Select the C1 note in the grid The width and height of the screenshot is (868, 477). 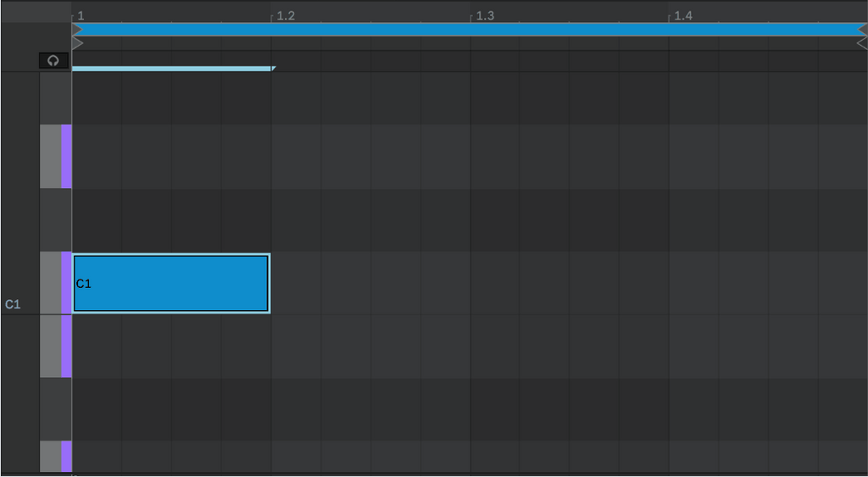click(171, 283)
